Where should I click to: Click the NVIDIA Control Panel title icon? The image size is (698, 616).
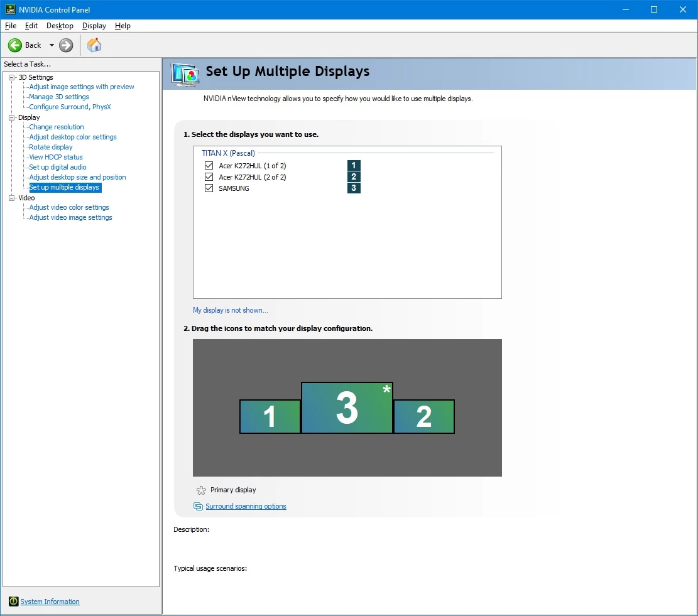pyautogui.click(x=10, y=9)
